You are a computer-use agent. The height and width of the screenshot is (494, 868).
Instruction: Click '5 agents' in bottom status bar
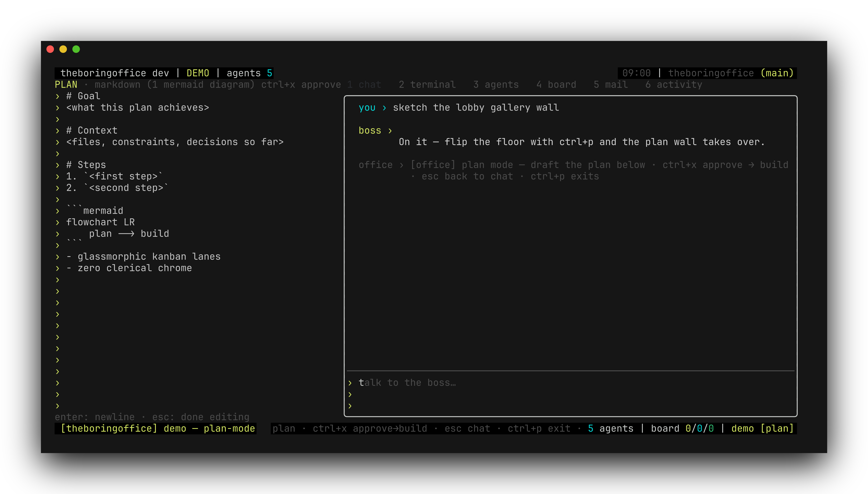[611, 428]
